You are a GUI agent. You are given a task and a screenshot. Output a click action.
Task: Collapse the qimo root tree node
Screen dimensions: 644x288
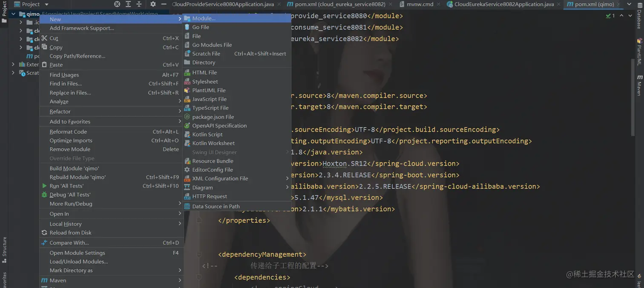tap(13, 14)
